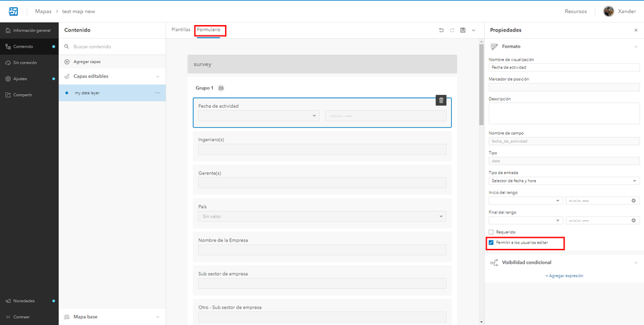Image resolution: width=644 pixels, height=325 pixels.
Task: Collapse sidebar with Contraer
Action: [x=29, y=317]
